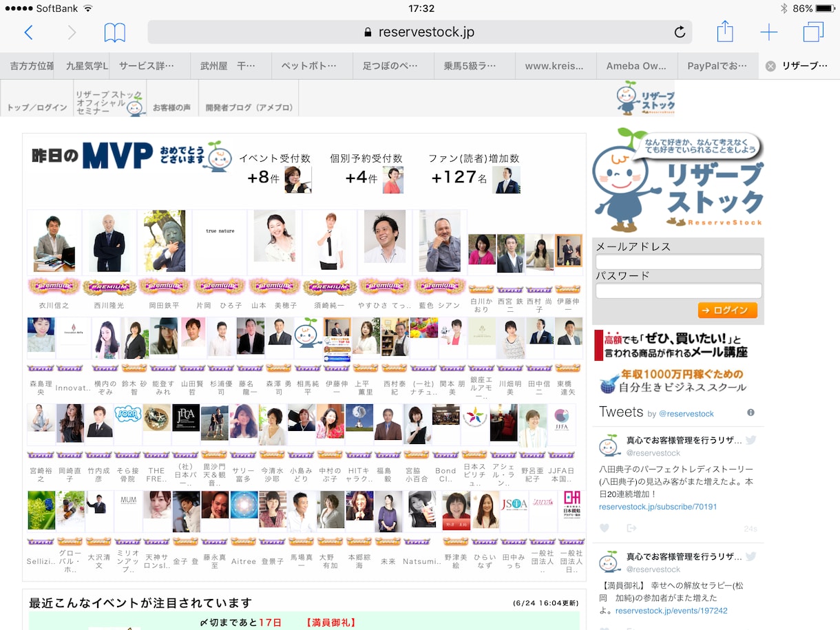Open the Safari bookmarks book icon
The height and width of the screenshot is (630, 840).
(115, 32)
